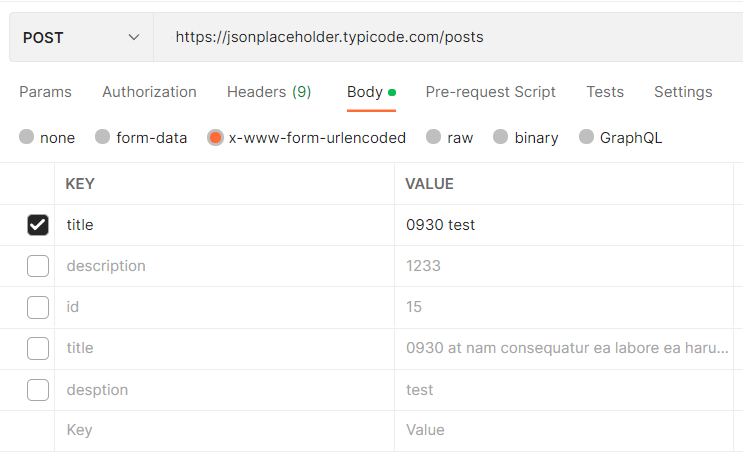Open the Pre-request Script tab
The height and width of the screenshot is (467, 743).
pos(490,92)
